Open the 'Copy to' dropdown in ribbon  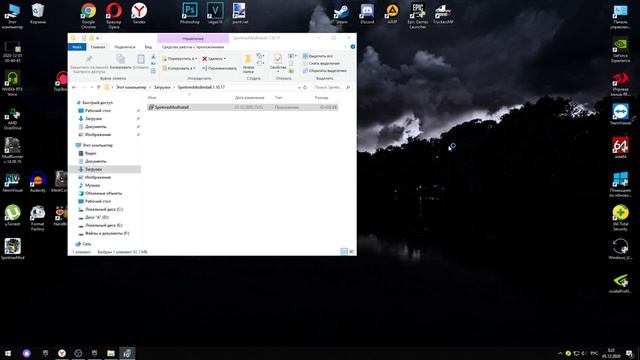click(179, 68)
